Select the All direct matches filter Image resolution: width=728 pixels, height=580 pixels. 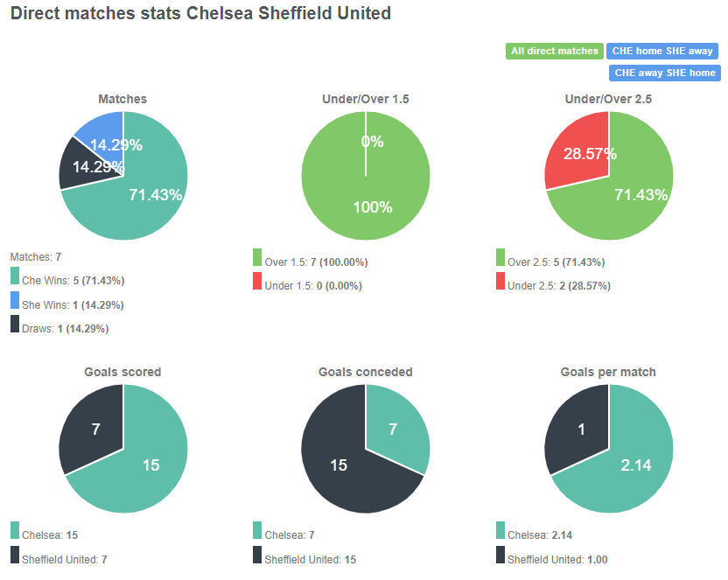pyautogui.click(x=554, y=51)
